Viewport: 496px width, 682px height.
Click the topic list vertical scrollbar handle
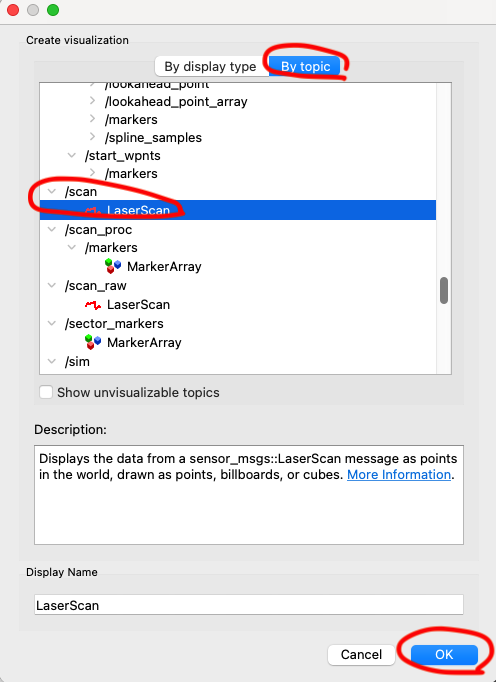tap(444, 291)
